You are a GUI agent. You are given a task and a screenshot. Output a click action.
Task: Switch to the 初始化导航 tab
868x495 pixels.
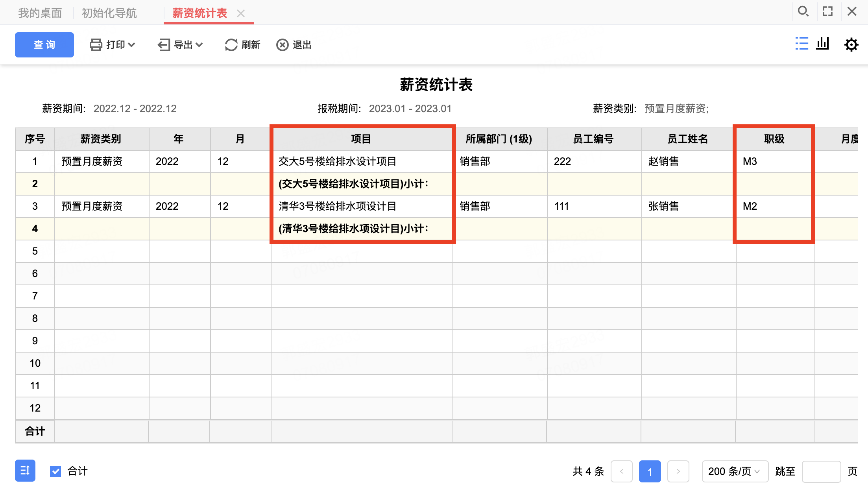(x=109, y=13)
